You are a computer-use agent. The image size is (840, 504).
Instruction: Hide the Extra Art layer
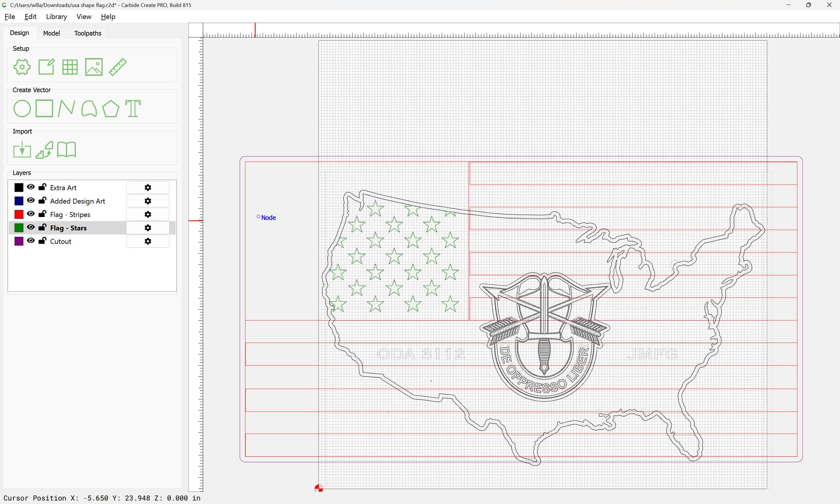pos(31,187)
